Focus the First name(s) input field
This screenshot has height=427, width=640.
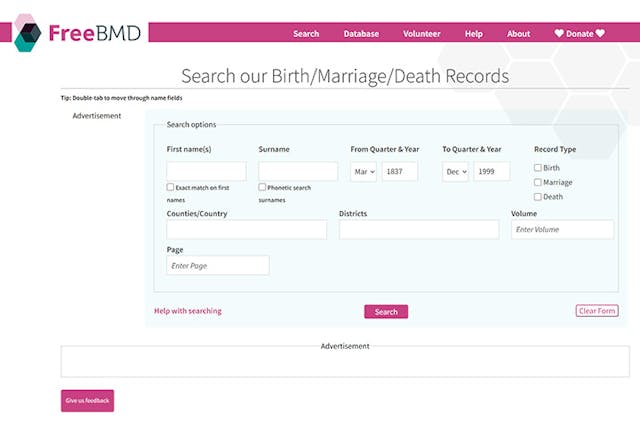click(207, 171)
